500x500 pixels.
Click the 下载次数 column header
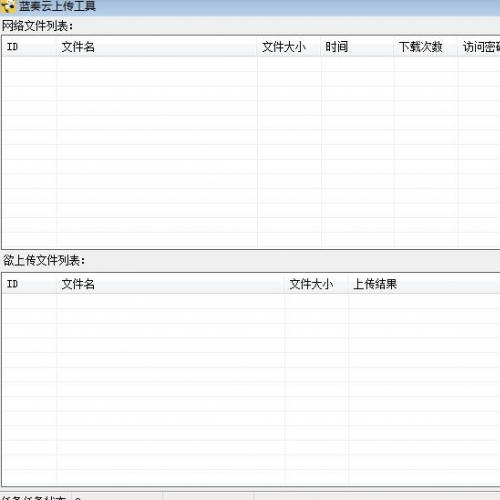click(x=426, y=47)
